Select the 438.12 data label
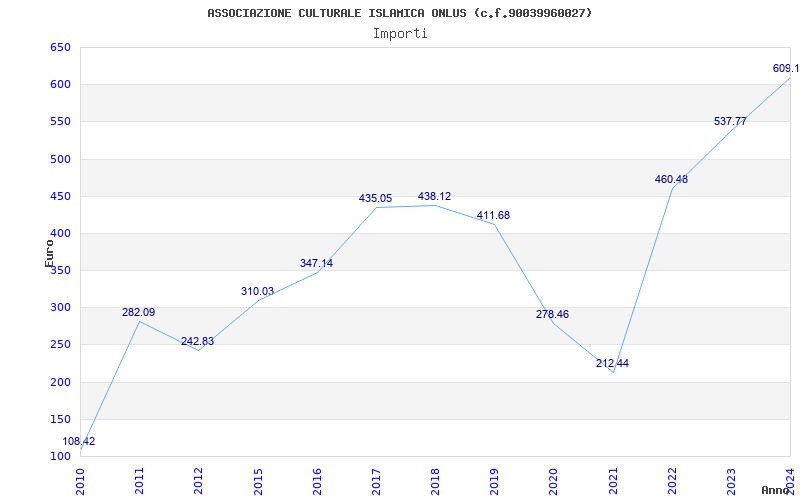Viewport: 800px width, 500px height. pos(435,196)
